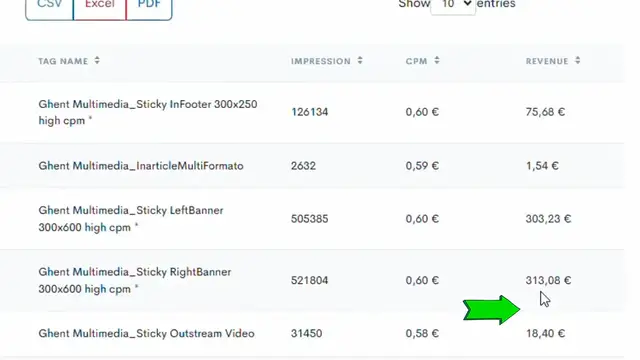640x360 pixels.
Task: Click the 0,60 € CPM in LeftBanner row
Action: click(x=422, y=219)
